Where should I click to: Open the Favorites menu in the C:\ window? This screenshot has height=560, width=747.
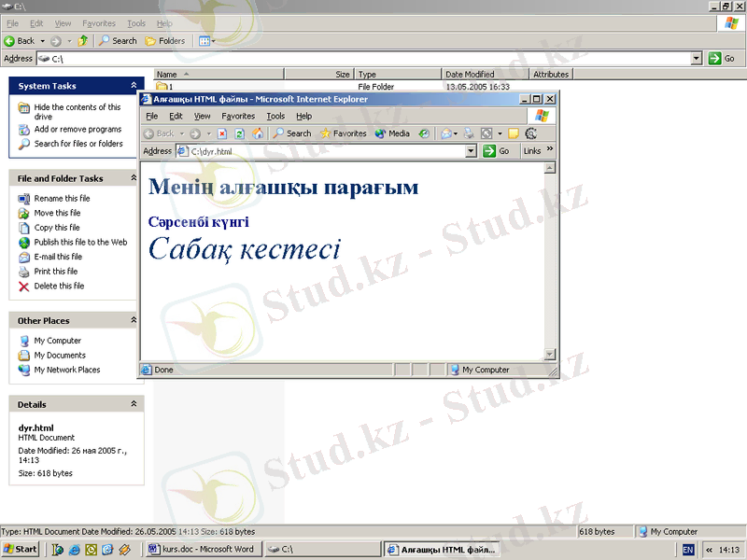(x=99, y=23)
